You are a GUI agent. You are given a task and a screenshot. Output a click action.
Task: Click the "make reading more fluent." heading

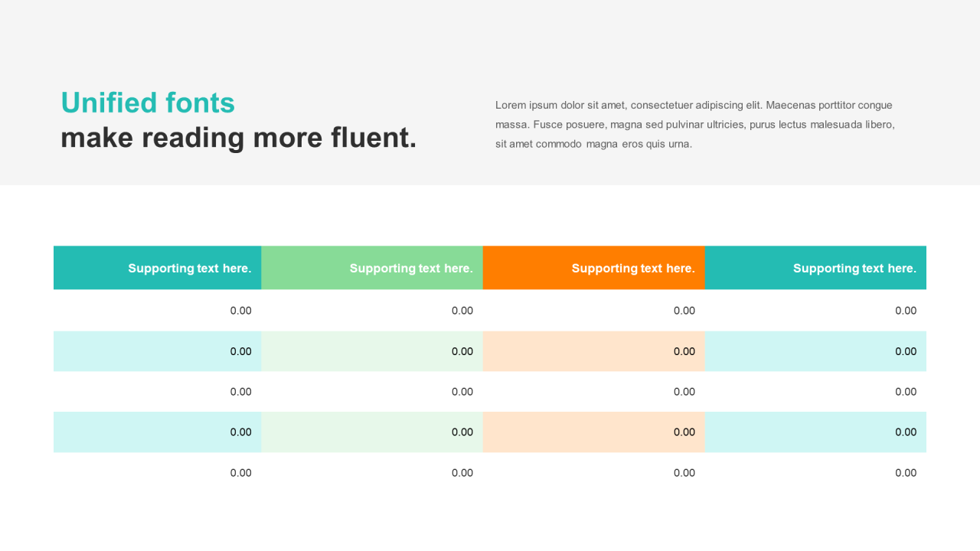(x=239, y=138)
